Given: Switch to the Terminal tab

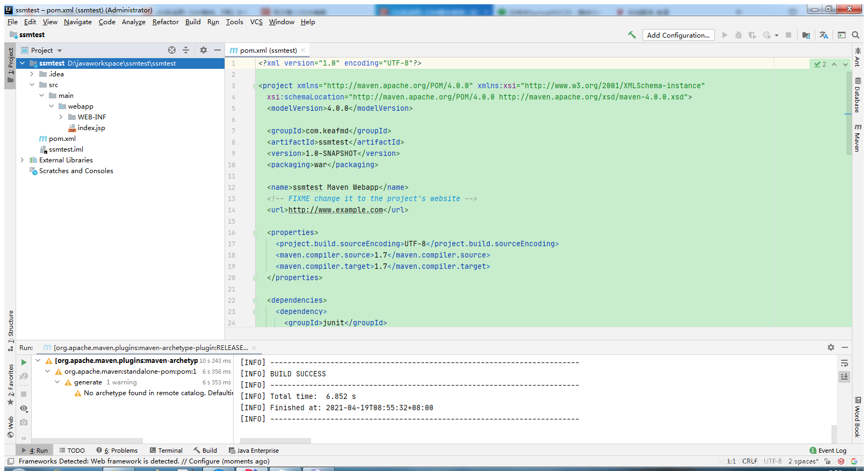Looking at the screenshot, I should (x=166, y=451).
